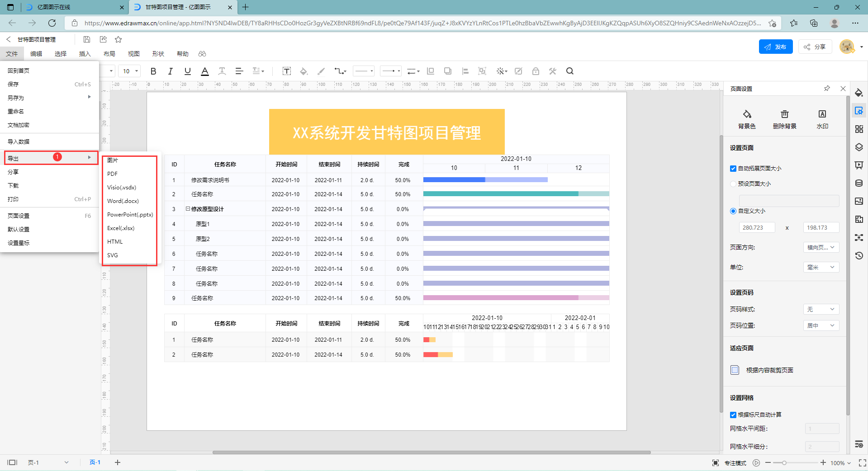Open 另存为 submenu
Viewport: 868px width, 471px height.
(x=49, y=98)
